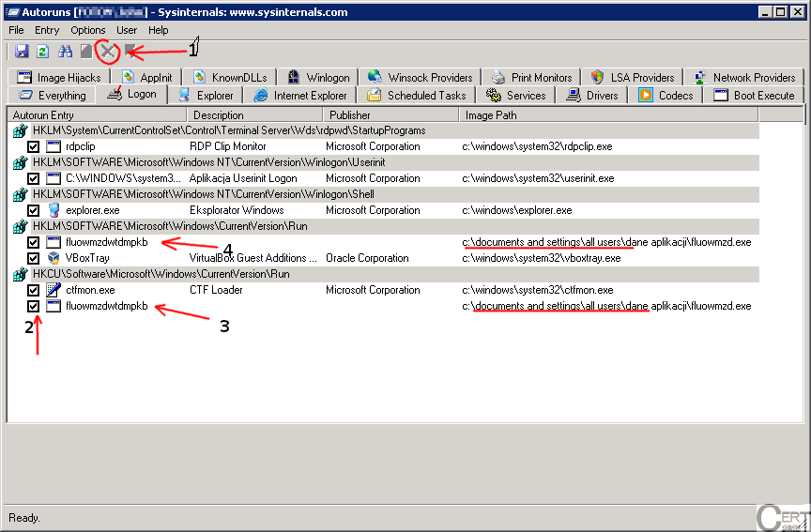Image resolution: width=811 pixels, height=532 pixels.
Task: Click the Save toolbar icon
Action: (22, 52)
